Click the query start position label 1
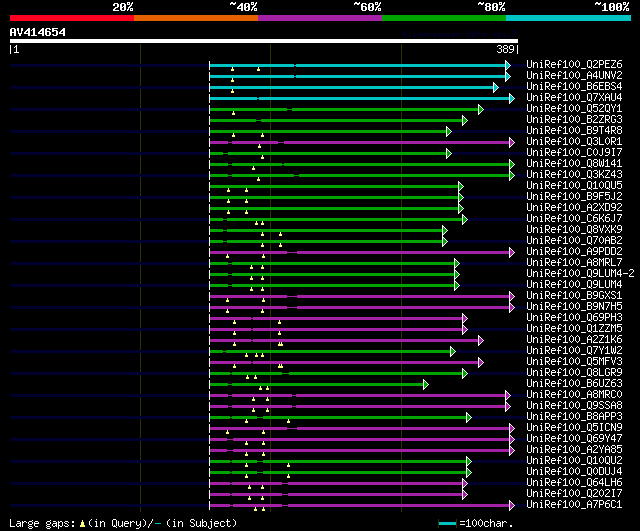Screen dimensions: 640x531 click(16, 49)
